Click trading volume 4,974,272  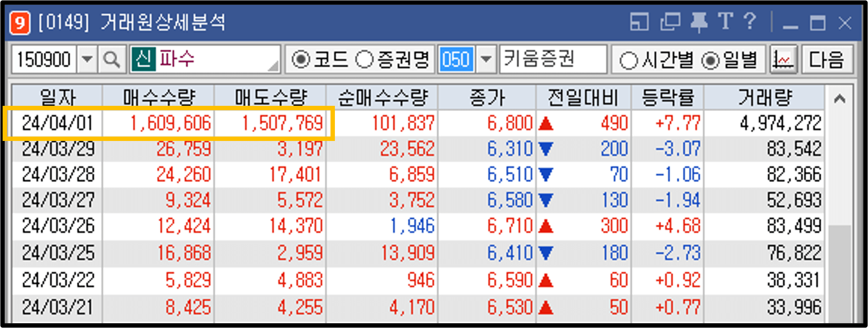(x=781, y=123)
